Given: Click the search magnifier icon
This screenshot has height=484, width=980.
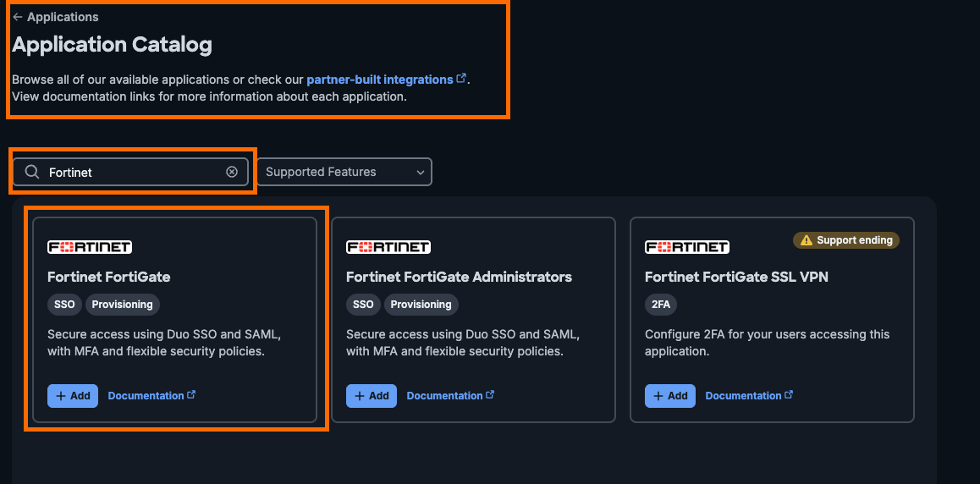Looking at the screenshot, I should [32, 172].
